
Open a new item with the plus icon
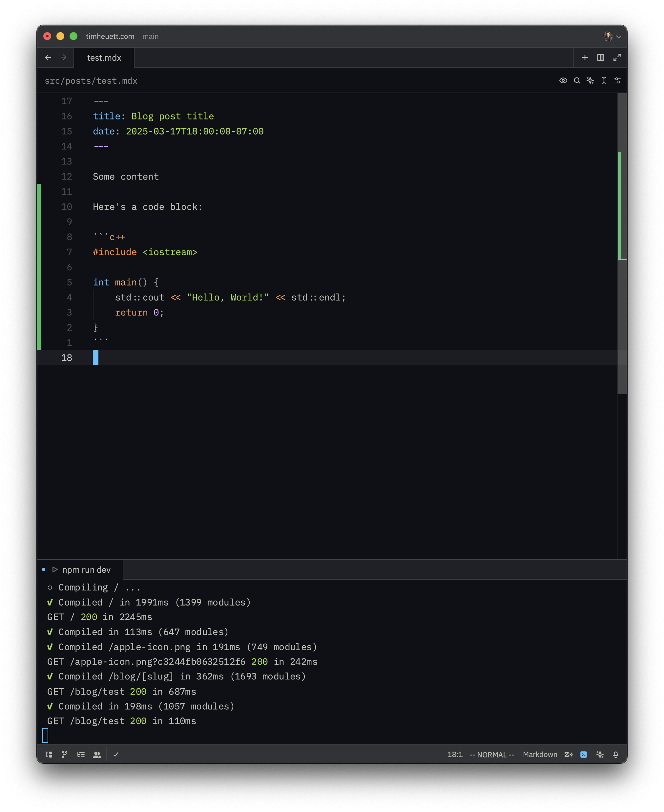pos(585,57)
